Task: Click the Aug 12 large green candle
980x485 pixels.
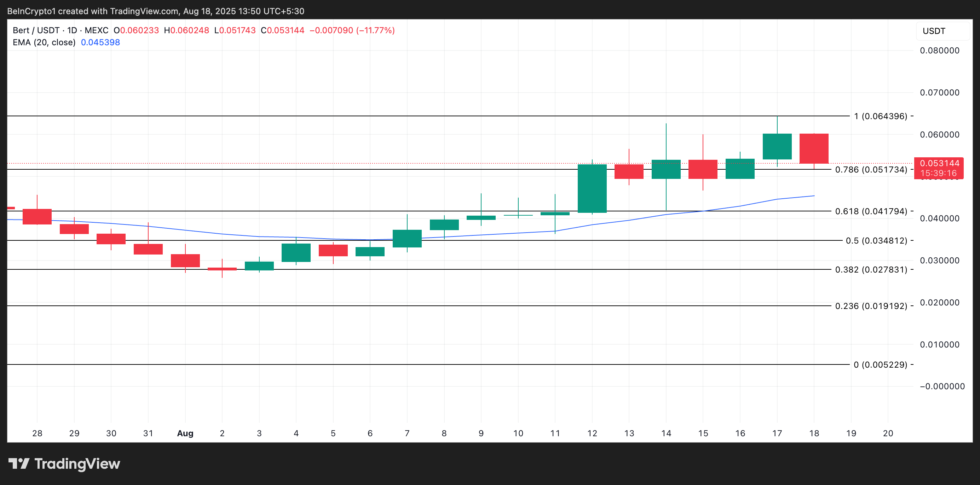Action: 592,188
